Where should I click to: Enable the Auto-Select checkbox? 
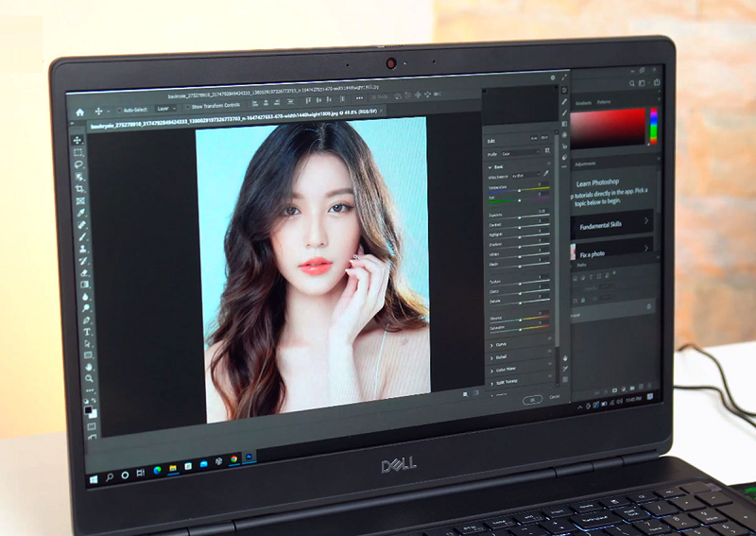tap(119, 110)
